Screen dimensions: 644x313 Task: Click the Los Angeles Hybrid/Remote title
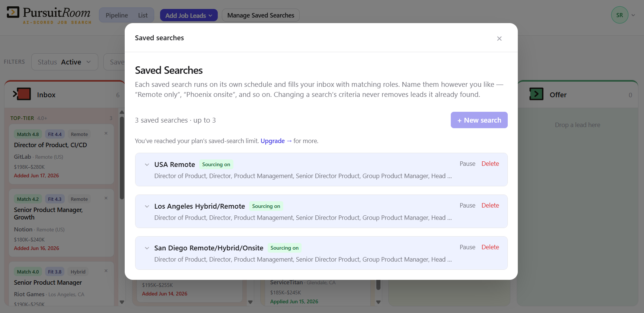pyautogui.click(x=200, y=206)
